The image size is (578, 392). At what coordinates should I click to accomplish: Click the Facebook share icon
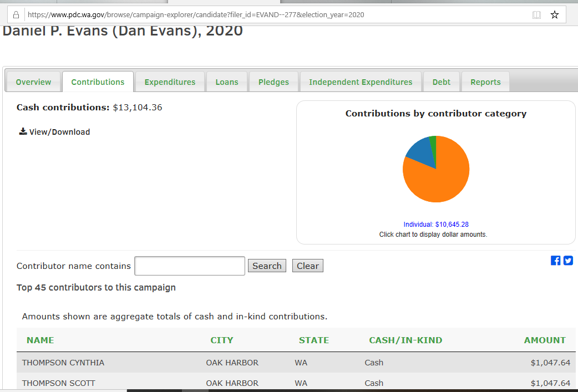(555, 261)
